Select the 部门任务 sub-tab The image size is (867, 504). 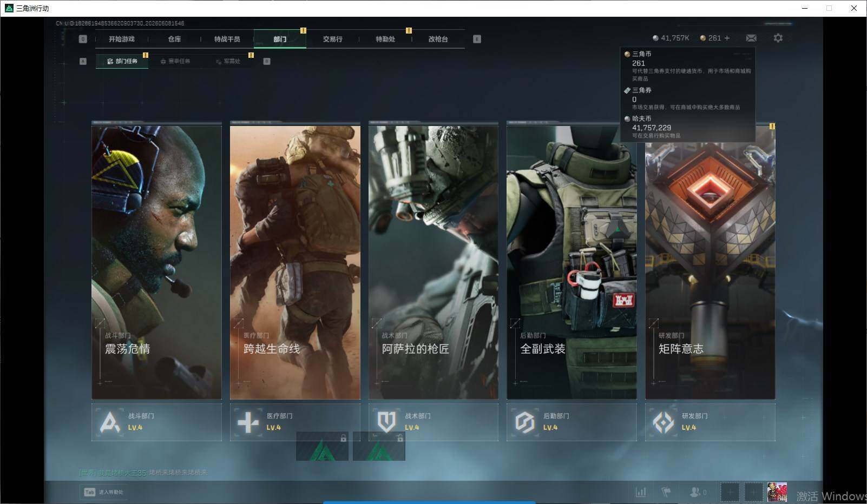122,61
